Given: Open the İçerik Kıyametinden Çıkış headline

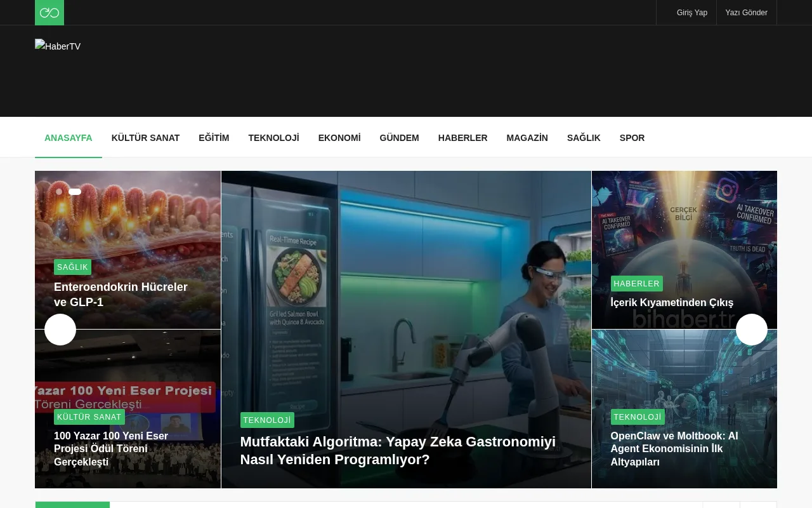Looking at the screenshot, I should [672, 303].
